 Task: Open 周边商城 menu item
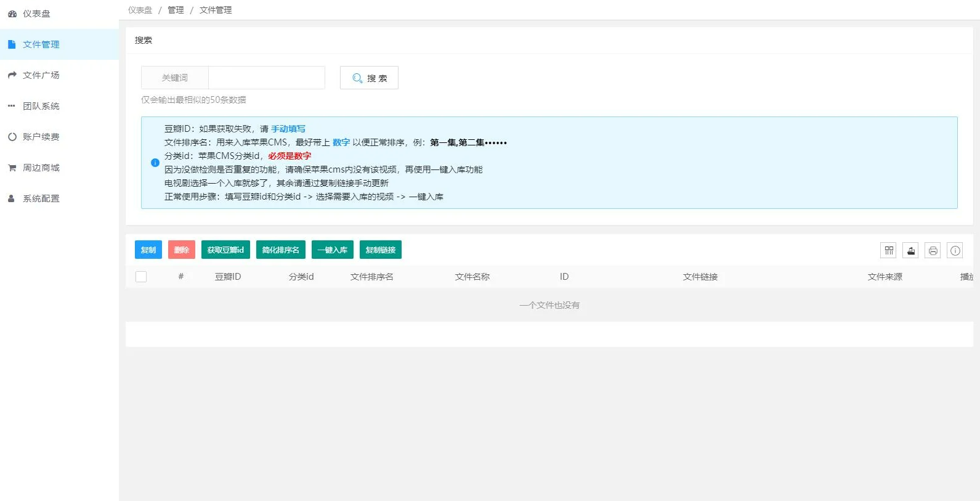[59, 168]
